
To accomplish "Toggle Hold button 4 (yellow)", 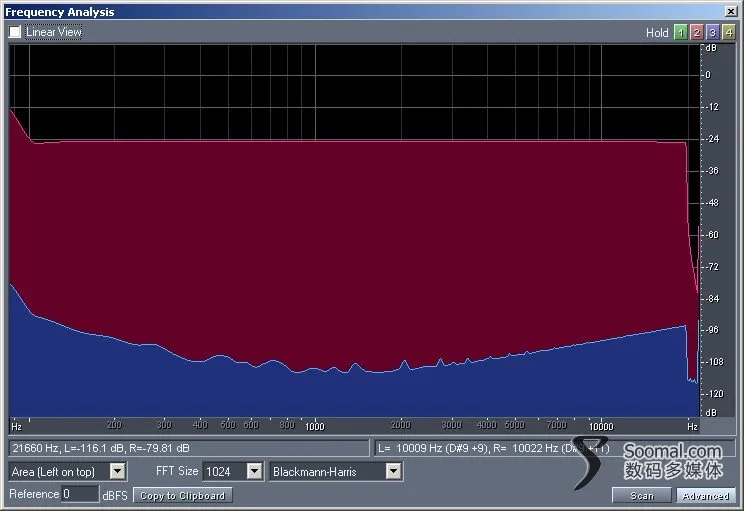I will pos(728,32).
